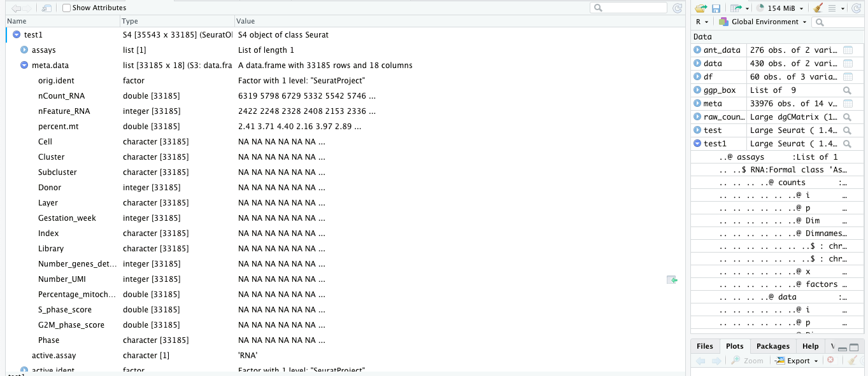Viewport: 868px width, 376px height.
Task: Open the environment list view dropdown
Action: [834, 8]
